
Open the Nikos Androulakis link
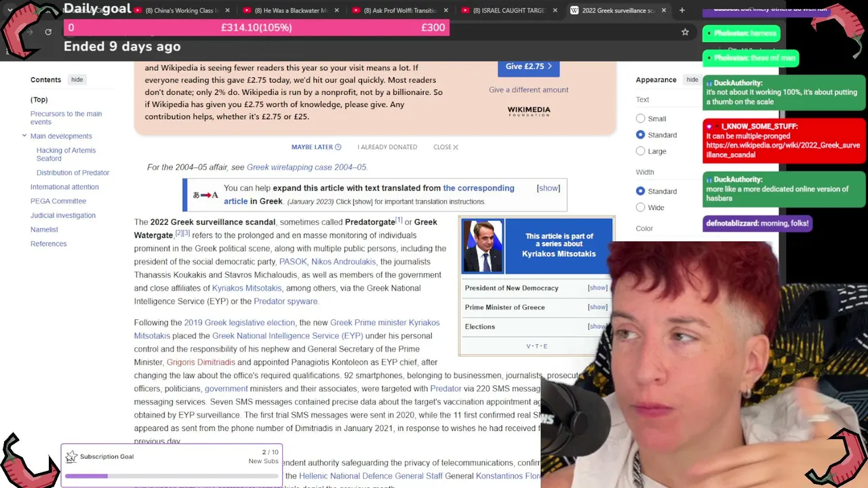(x=343, y=262)
